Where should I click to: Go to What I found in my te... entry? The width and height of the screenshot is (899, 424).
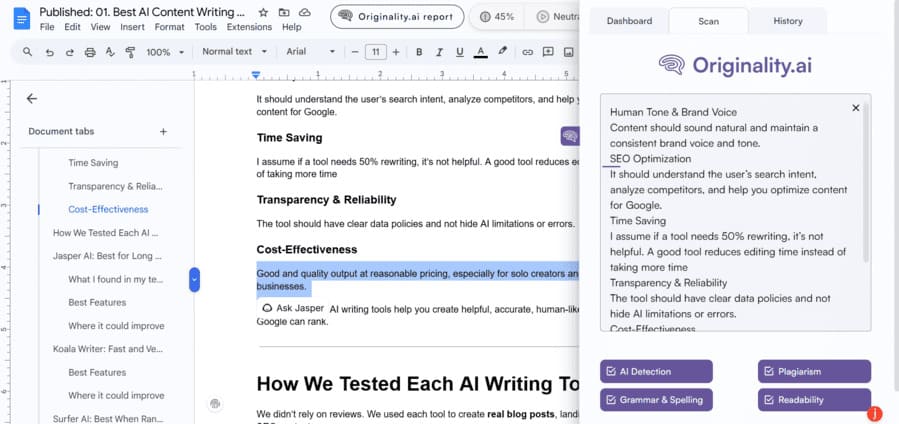point(115,279)
